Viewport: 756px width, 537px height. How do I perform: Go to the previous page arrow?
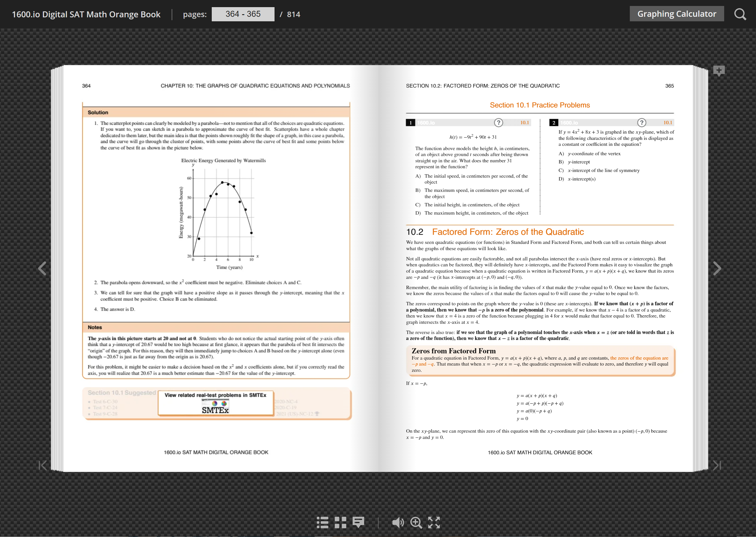pos(42,268)
